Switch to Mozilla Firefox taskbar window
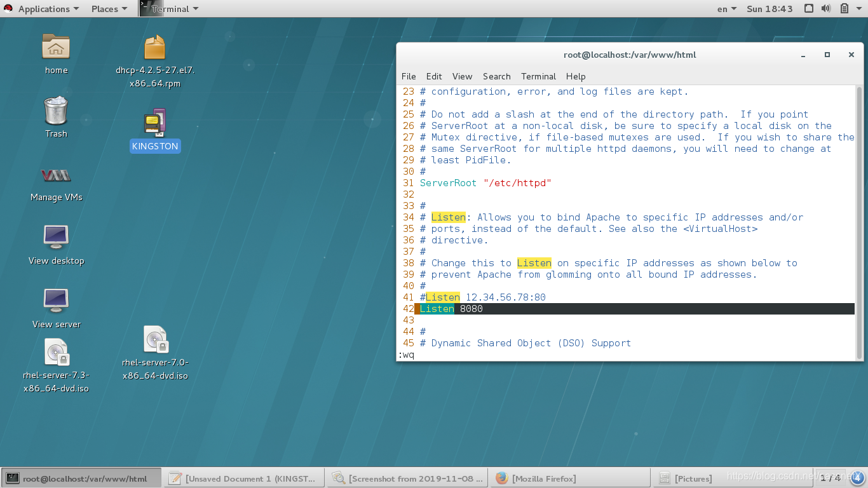The width and height of the screenshot is (868, 488). point(571,478)
